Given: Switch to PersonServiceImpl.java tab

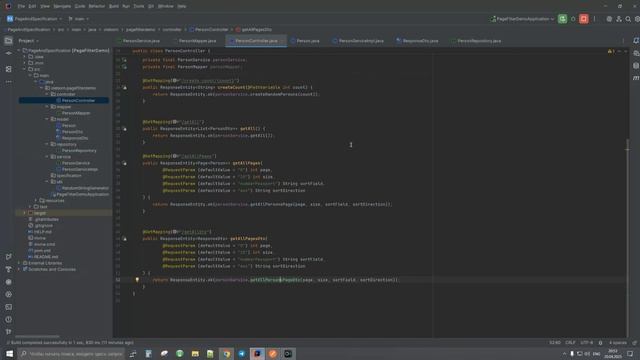Looking at the screenshot, I should 358,41.
